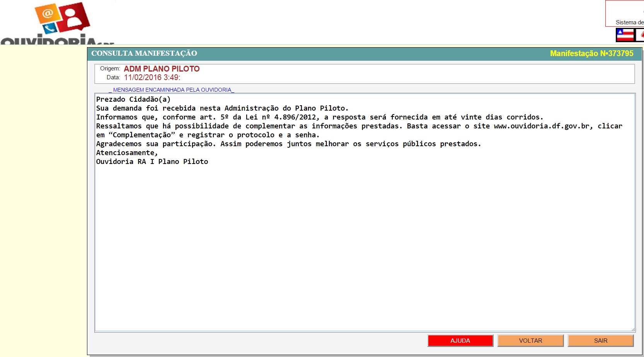Image resolution: width=644 pixels, height=357 pixels.
Task: Click the red triangle icon beside the flag
Action: 640,35
